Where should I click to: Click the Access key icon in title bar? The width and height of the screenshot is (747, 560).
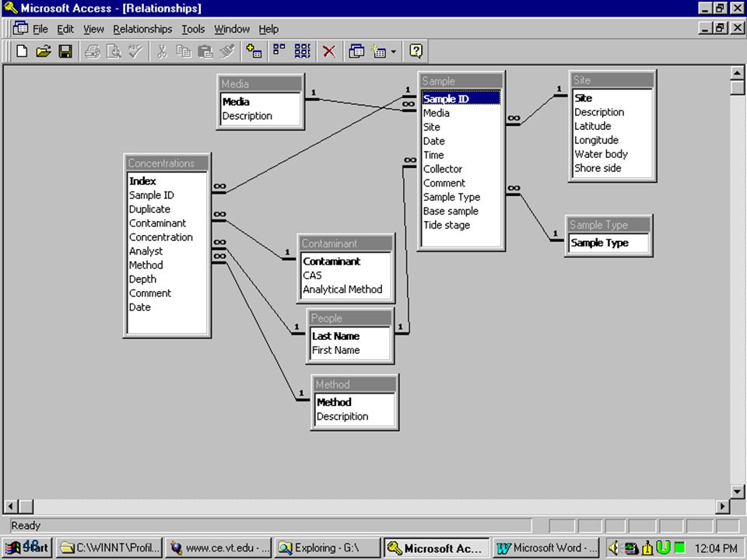point(10,8)
